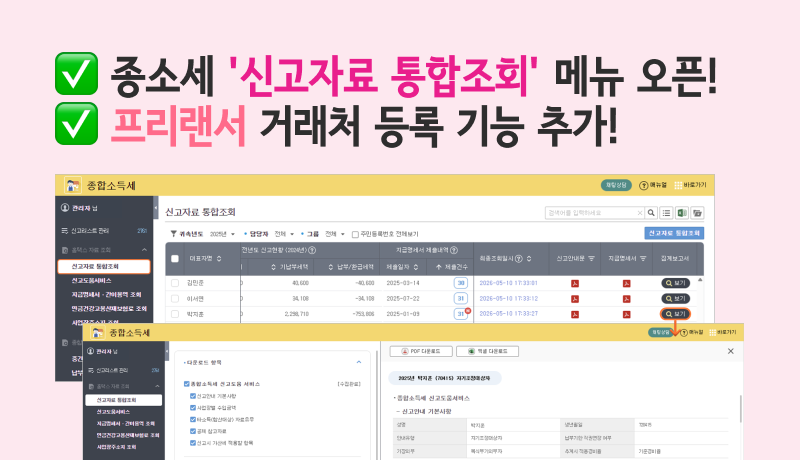The width and height of the screenshot is (800, 460).
Task: Click the 엑셀 다운로드 button
Action: (x=487, y=351)
